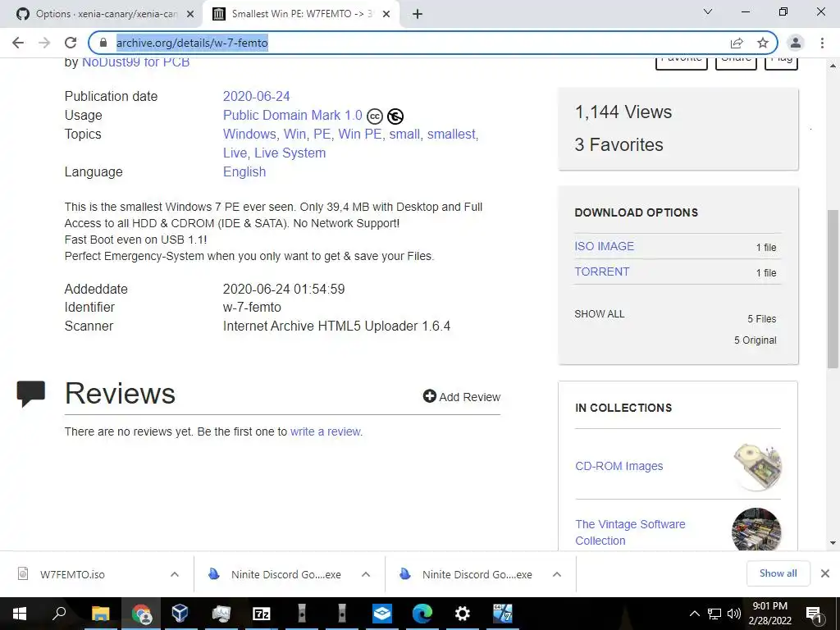Reload the archive.org page
The height and width of the screenshot is (630, 840).
[x=71, y=43]
